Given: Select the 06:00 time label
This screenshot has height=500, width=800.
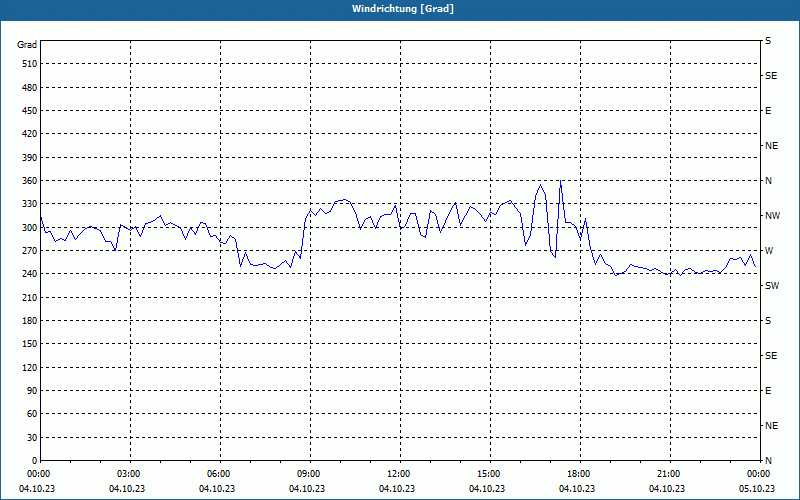Looking at the screenshot, I should [218, 474].
